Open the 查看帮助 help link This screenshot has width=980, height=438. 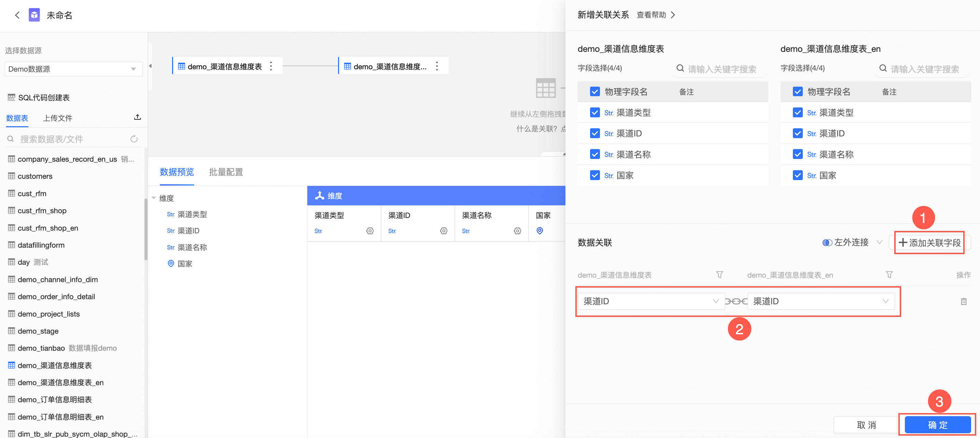tap(651, 15)
